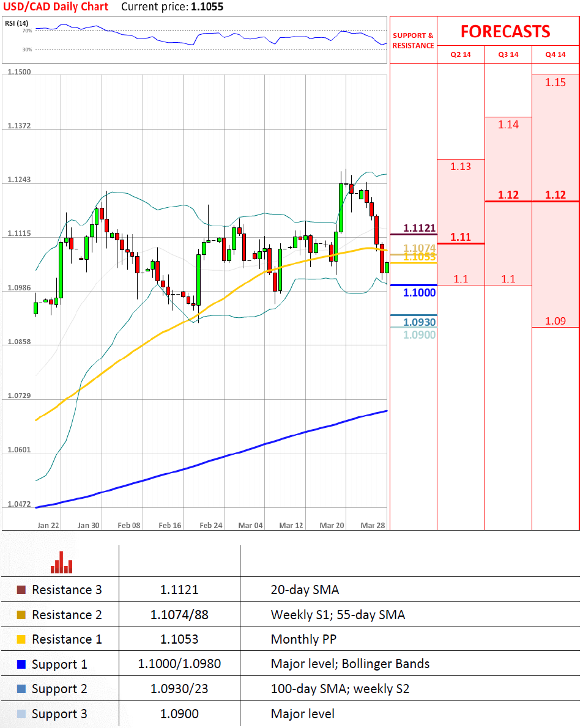The image size is (583, 728).
Task: Click the Support 1 blue swatch
Action: click(x=21, y=664)
